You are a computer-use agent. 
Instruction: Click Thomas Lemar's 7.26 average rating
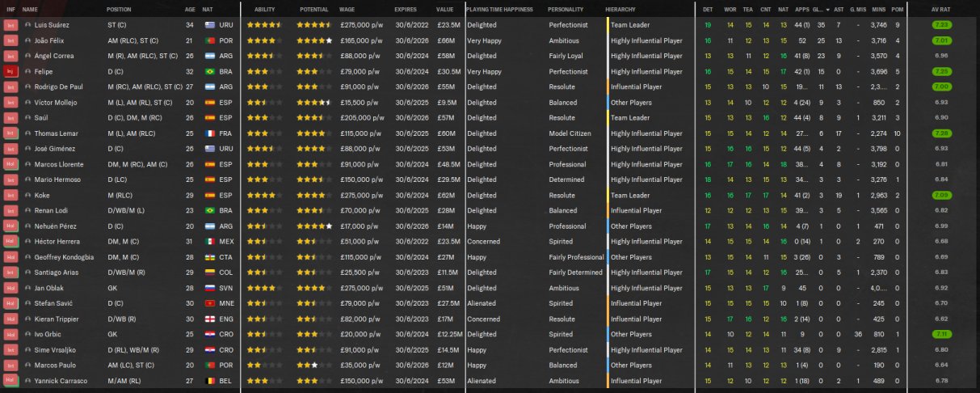point(941,133)
